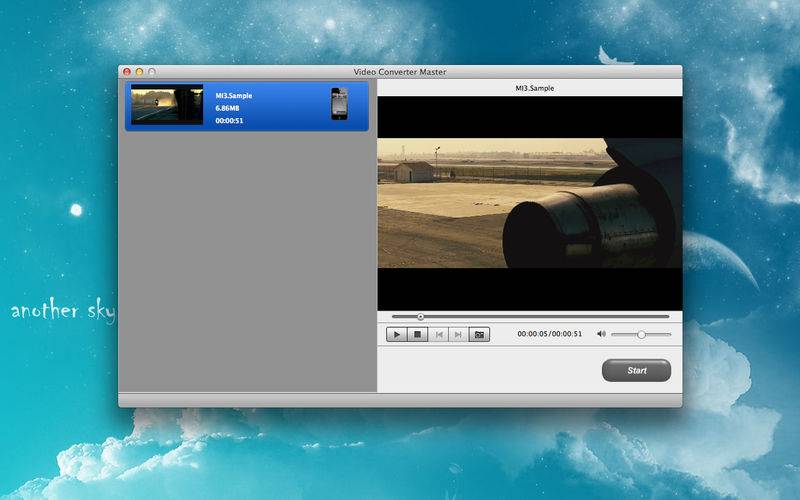This screenshot has height=500, width=800.
Task: Click the 00:00:05/00:00:51 time display
Action: coord(549,334)
